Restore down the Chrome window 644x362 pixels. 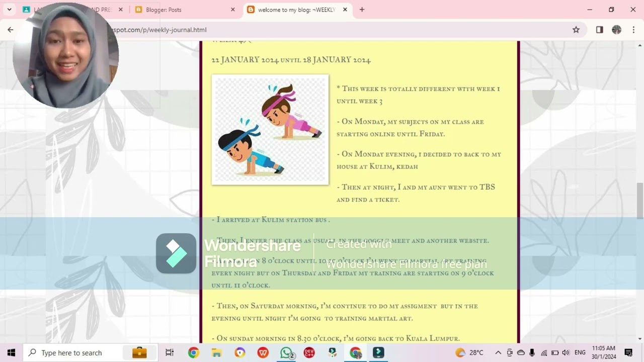tap(611, 10)
